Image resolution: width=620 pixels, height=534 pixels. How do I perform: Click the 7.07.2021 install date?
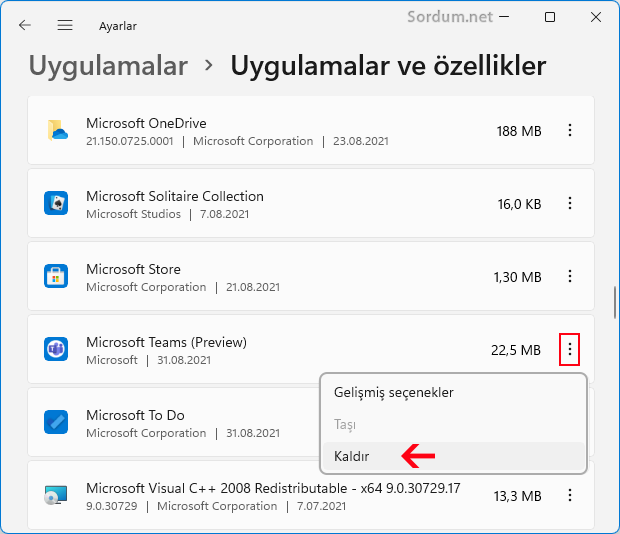tap(321, 506)
